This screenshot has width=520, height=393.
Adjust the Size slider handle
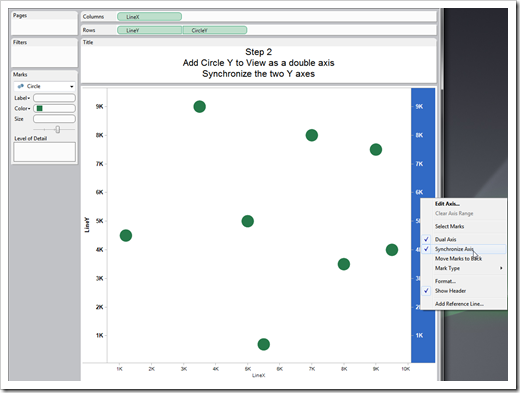58,129
